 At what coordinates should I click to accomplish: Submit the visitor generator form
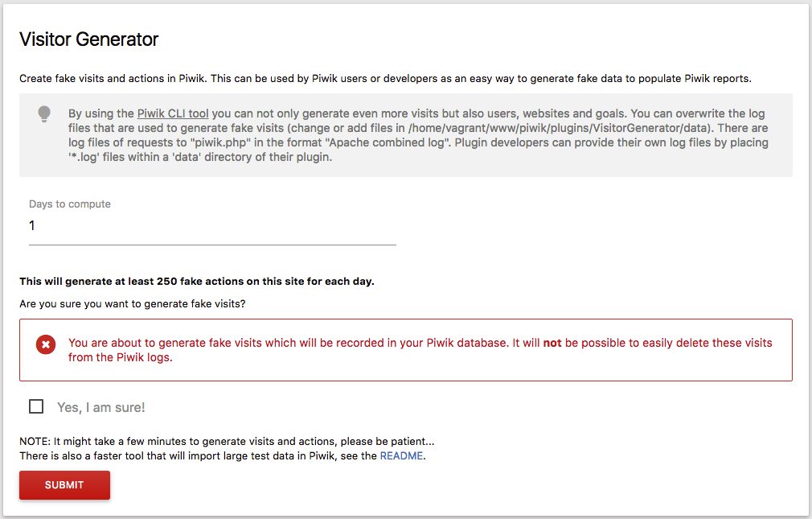click(x=65, y=485)
